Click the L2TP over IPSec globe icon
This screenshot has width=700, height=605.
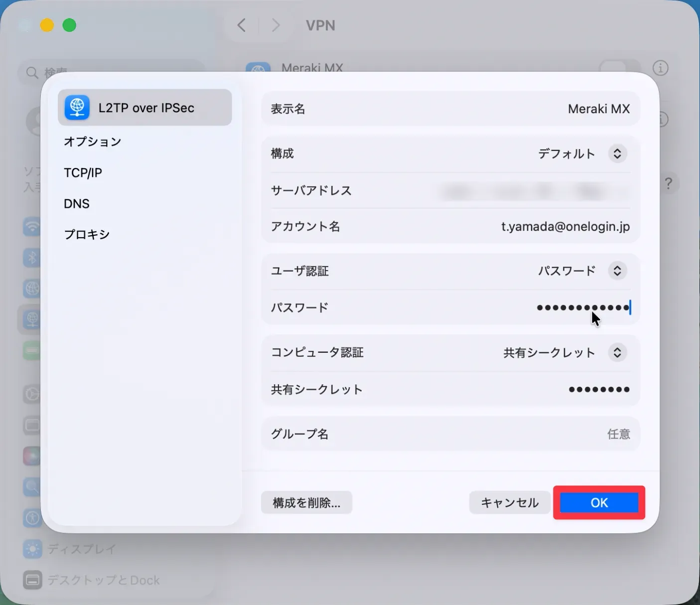pos(77,108)
